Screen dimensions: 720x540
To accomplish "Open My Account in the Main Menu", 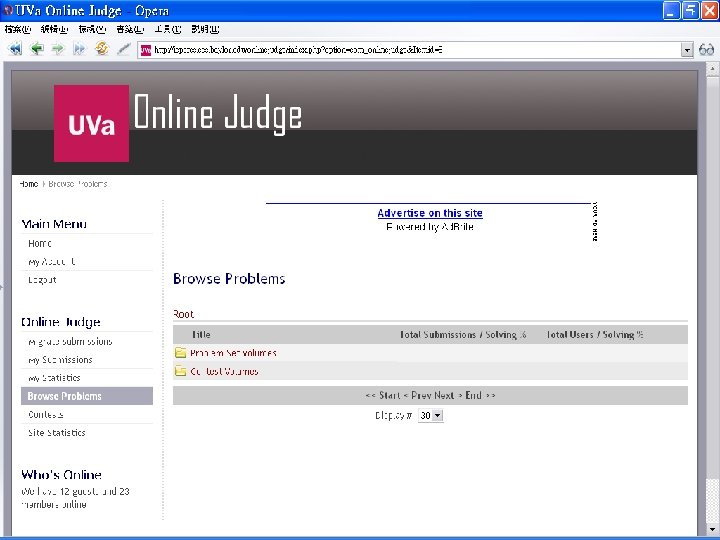I will click(x=52, y=262).
